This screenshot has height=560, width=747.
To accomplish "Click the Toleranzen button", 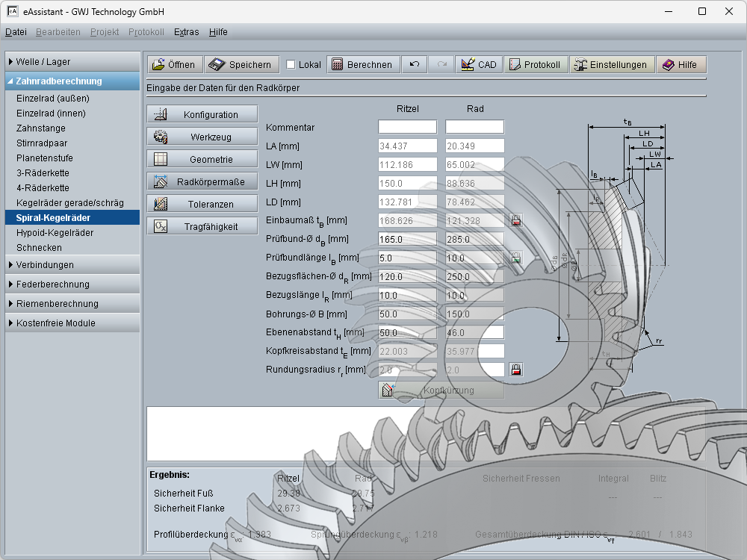I will point(202,204).
